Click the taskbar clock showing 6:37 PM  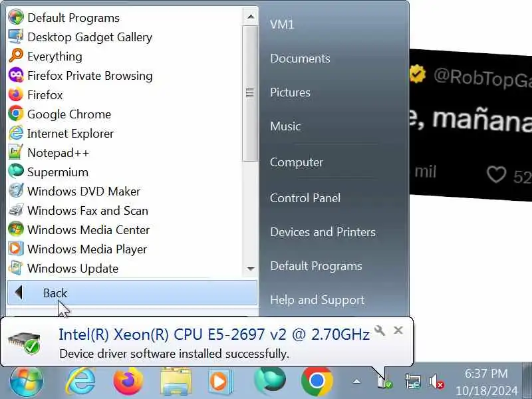coord(486,382)
